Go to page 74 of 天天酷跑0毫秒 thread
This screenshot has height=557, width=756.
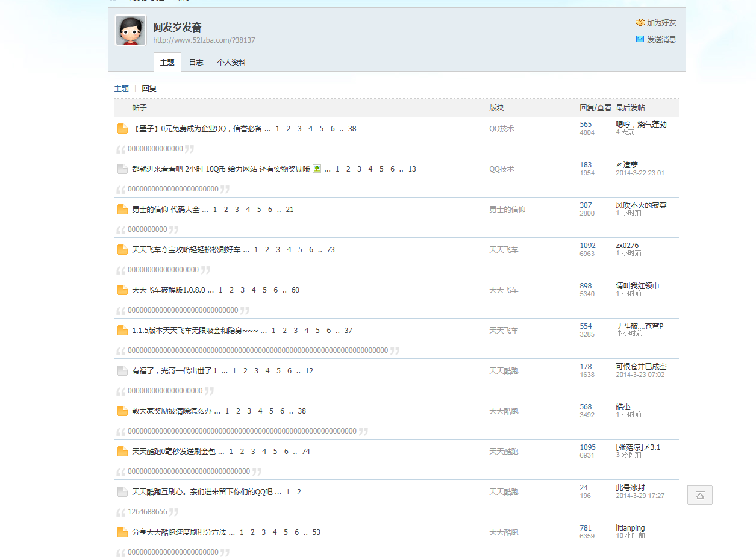[x=306, y=451]
